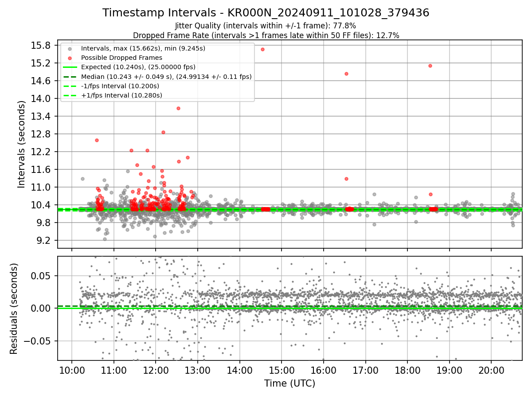Click the 'Time (UTC)' x-axis label
Viewport: 532px width, 399px height.
(289, 383)
